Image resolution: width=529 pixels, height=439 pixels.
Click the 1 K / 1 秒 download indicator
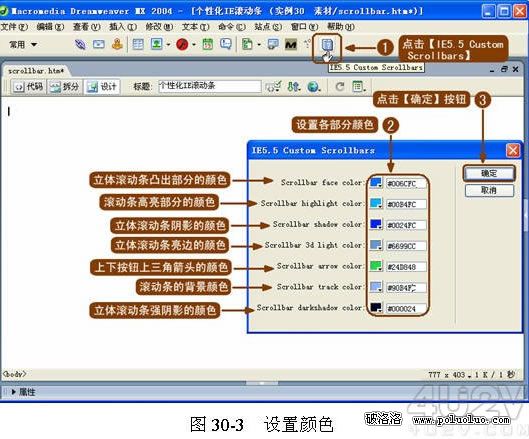coord(494,375)
